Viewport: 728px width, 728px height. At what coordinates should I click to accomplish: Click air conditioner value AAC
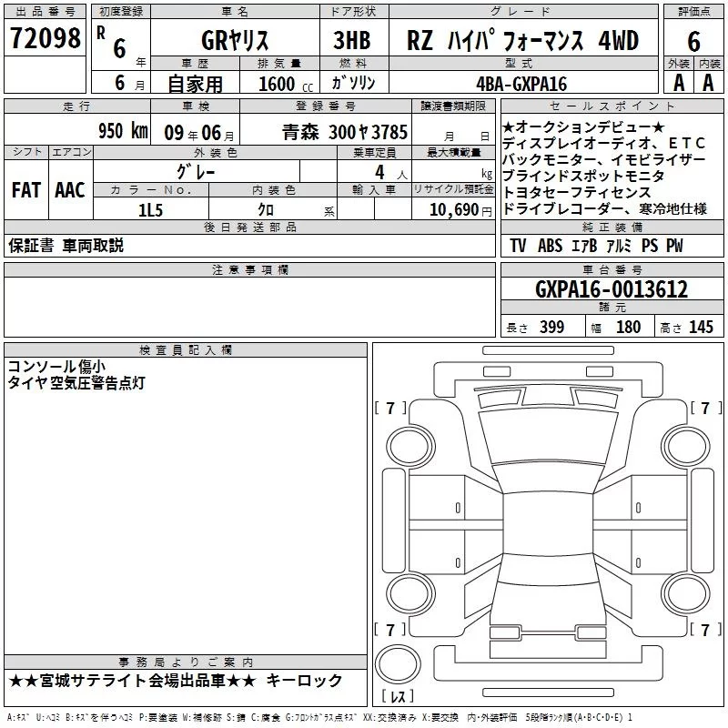(70, 190)
